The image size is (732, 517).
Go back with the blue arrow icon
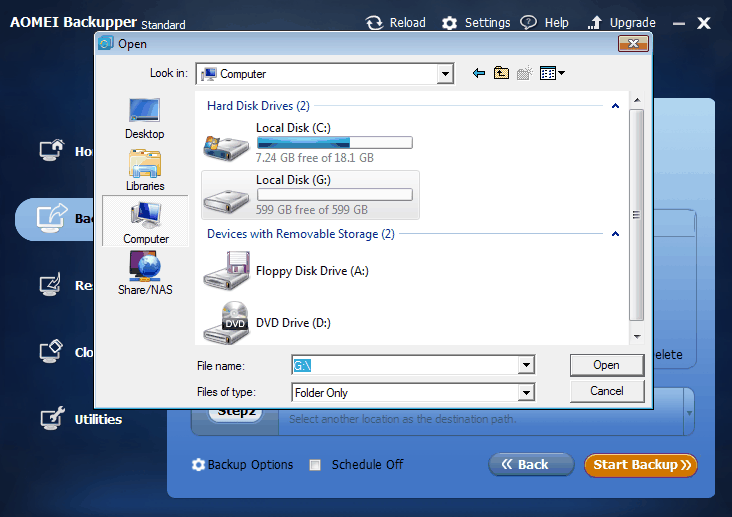click(479, 73)
